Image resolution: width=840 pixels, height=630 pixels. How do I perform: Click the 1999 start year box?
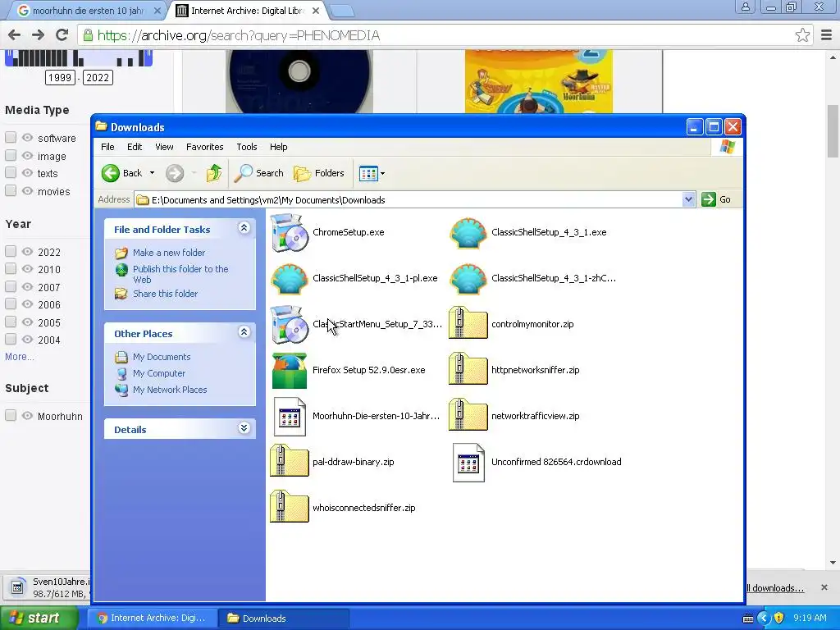60,78
